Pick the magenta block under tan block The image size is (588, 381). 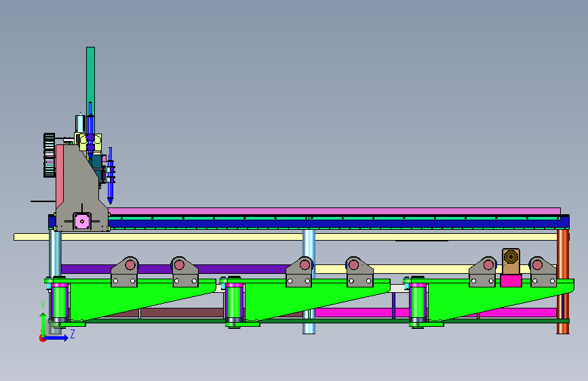tap(511, 281)
